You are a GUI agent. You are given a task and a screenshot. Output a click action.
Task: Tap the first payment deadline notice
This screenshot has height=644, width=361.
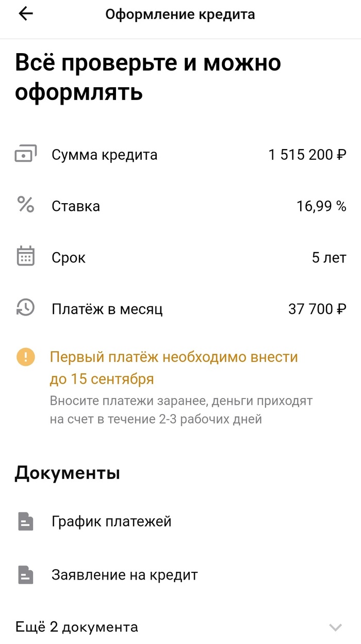pos(174,368)
